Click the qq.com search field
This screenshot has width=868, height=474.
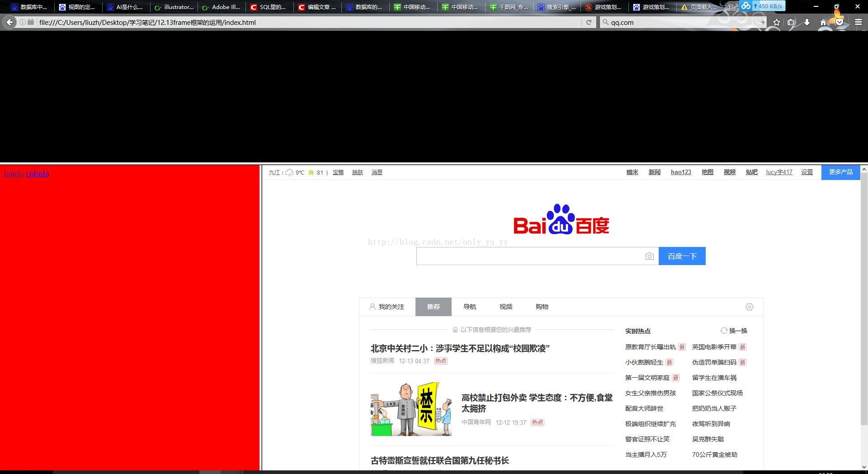[683, 22]
